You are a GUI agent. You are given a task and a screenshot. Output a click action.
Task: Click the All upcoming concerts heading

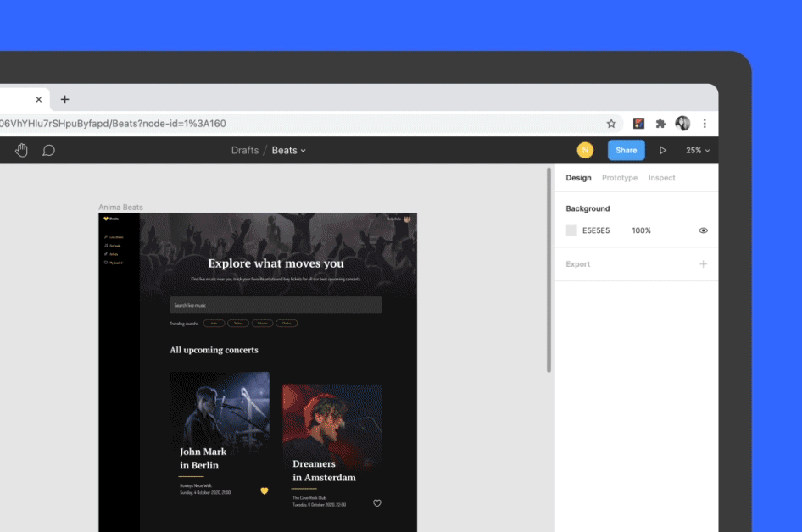(x=214, y=350)
